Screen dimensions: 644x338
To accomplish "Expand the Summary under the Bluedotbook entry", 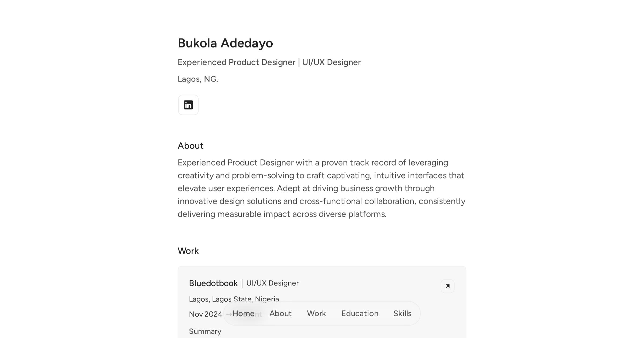I will tap(205, 331).
